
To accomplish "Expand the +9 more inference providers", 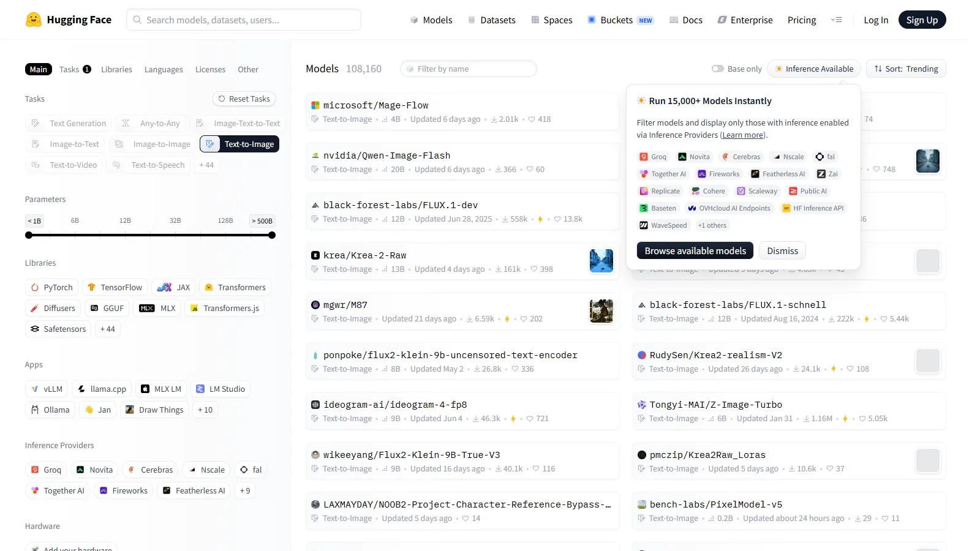I will tap(245, 490).
